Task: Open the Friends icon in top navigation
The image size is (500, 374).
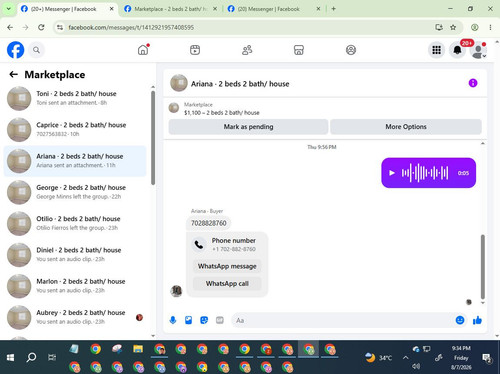Action: click(247, 50)
